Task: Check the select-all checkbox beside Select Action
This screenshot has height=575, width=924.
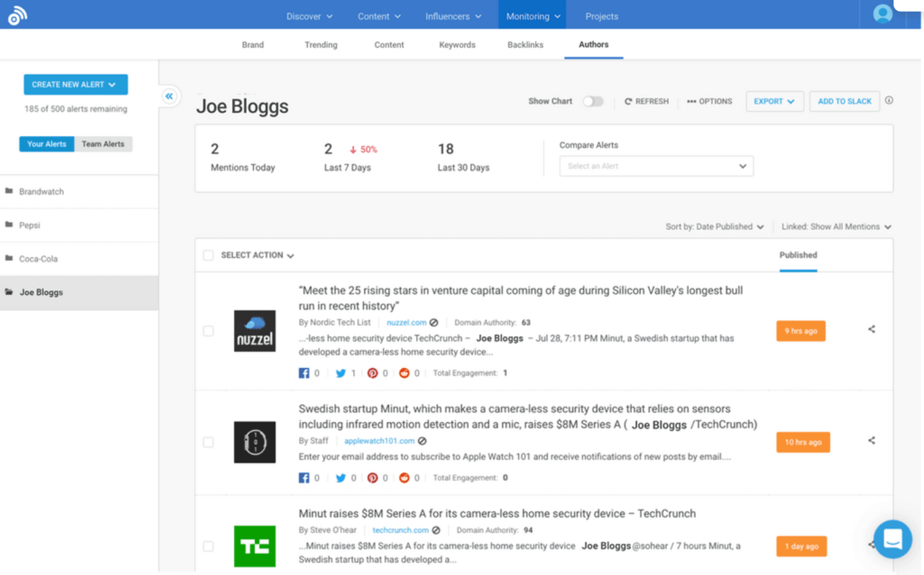Action: [x=208, y=255]
